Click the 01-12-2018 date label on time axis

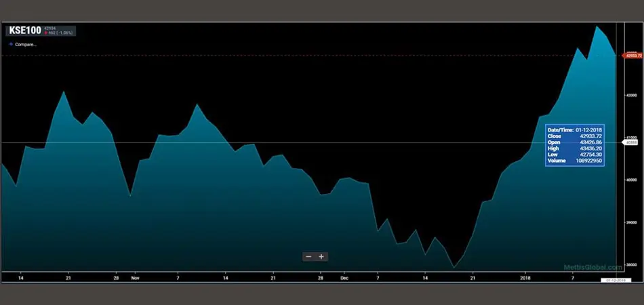616,280
